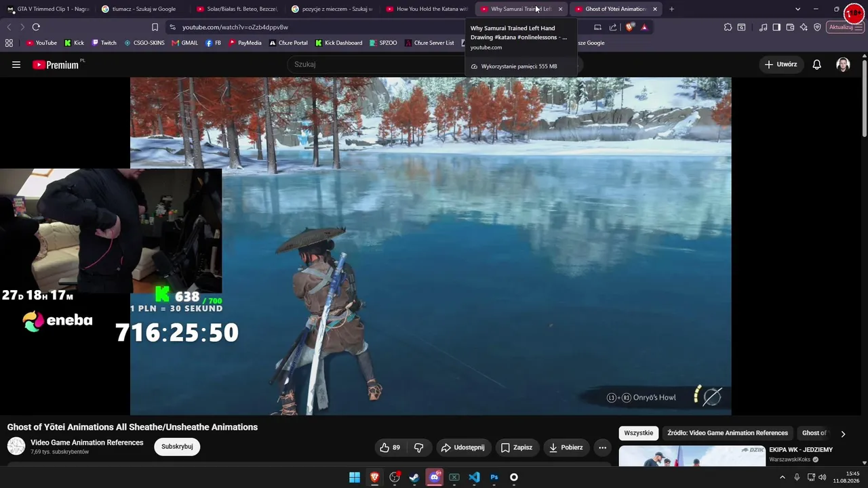Open Visual Studio Code from the taskbar
This screenshot has height=488, width=868.
pyautogui.click(x=474, y=477)
